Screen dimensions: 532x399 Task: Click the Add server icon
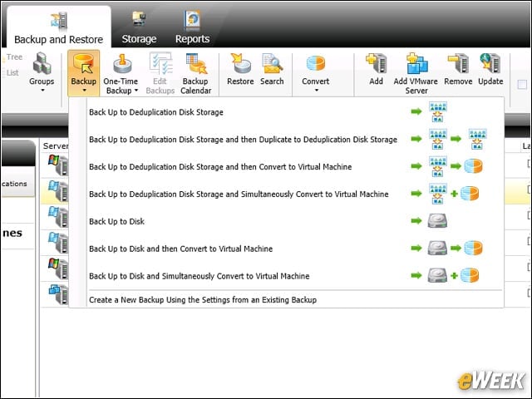click(x=377, y=63)
